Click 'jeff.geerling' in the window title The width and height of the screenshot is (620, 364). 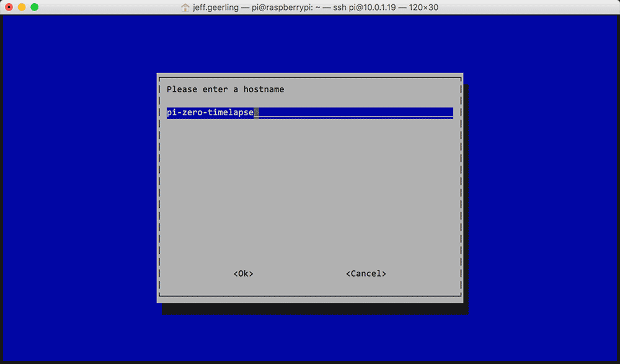click(x=216, y=7)
